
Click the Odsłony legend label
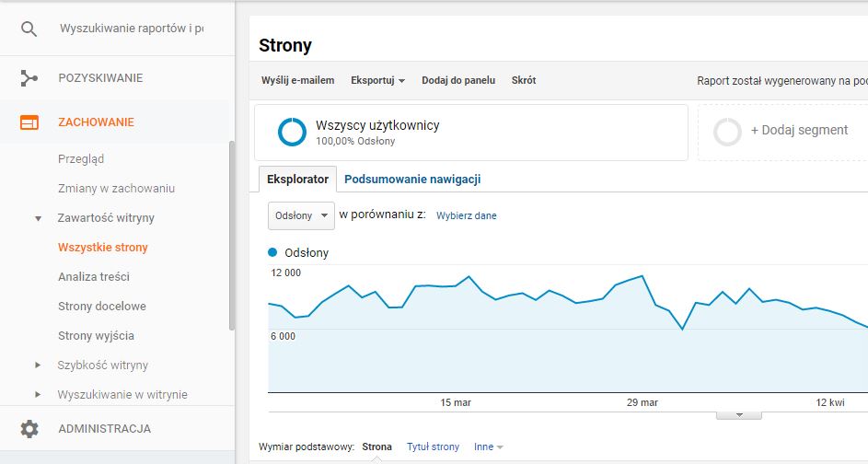pyautogui.click(x=307, y=253)
